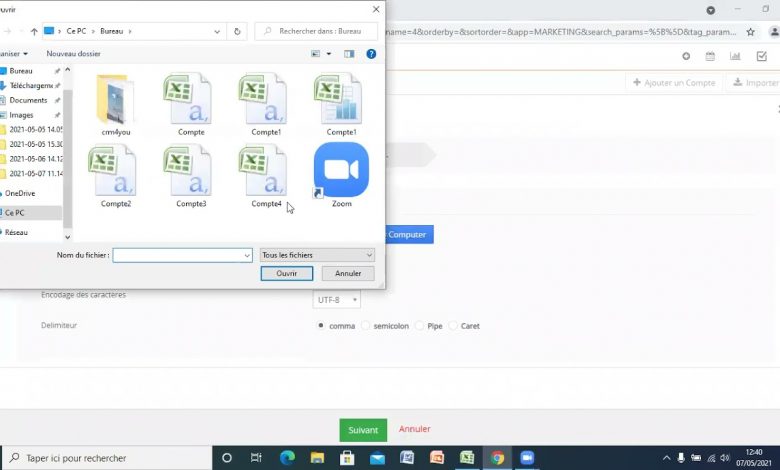Switch to Excel in taskbar
This screenshot has width=780, height=470.
[x=467, y=458]
